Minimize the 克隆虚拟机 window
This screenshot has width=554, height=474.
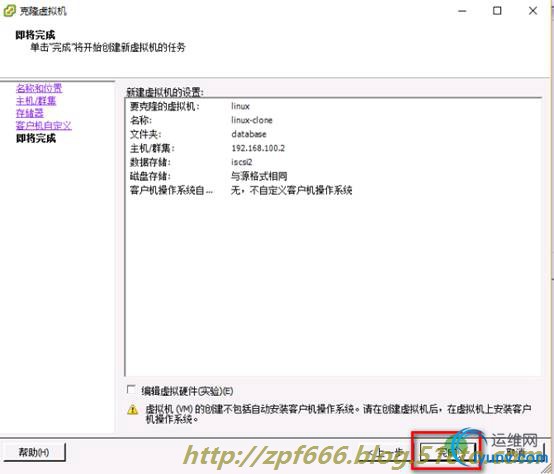(462, 11)
